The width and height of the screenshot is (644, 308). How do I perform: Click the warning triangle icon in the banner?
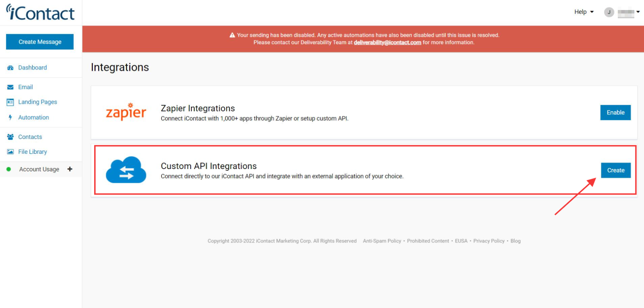coord(232,35)
